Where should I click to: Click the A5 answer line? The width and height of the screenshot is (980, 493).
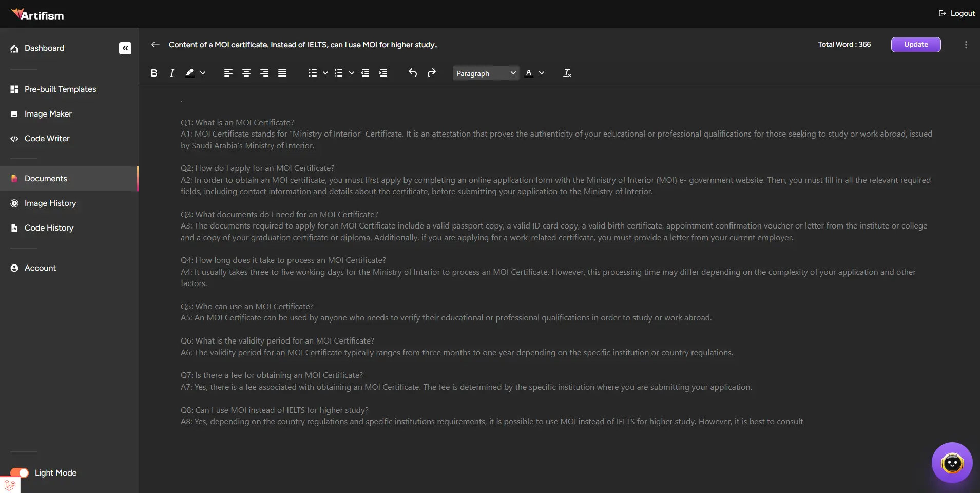pyautogui.click(x=446, y=318)
